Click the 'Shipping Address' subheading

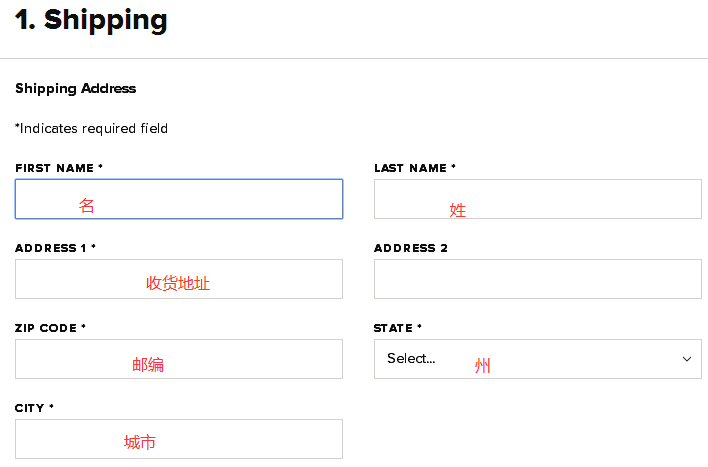(75, 88)
